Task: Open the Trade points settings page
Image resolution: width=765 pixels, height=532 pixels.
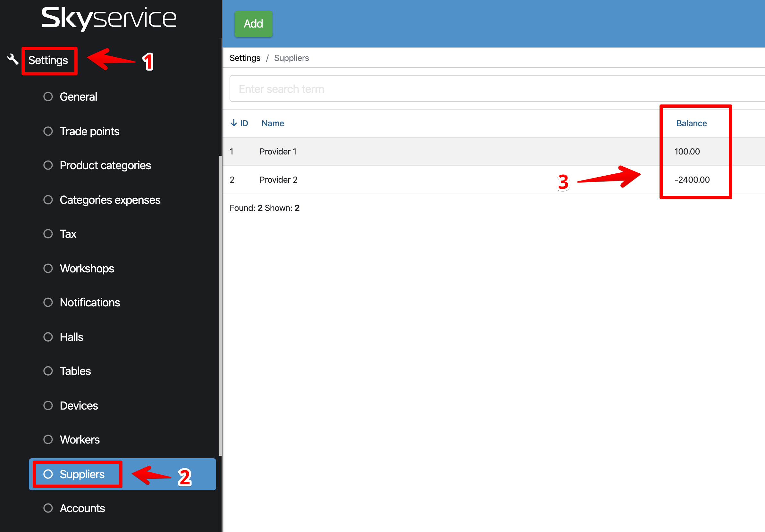Action: point(89,131)
